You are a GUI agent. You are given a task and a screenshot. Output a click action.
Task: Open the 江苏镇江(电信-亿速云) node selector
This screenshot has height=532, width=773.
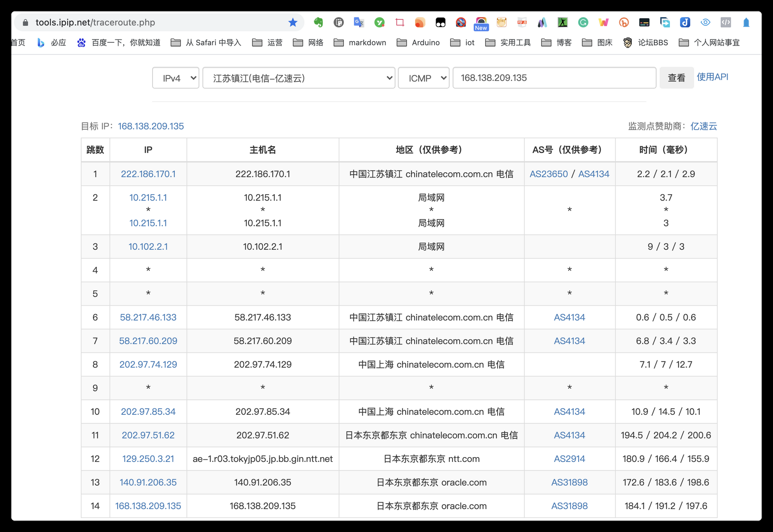click(x=298, y=78)
